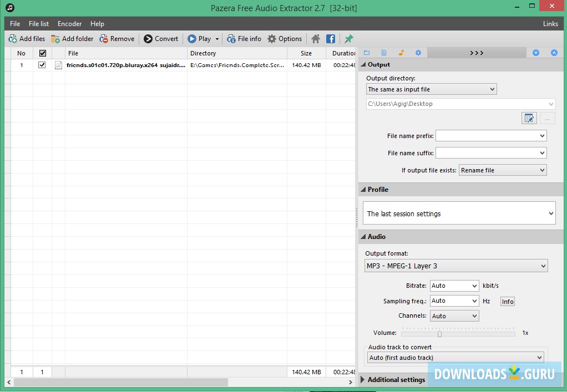Image resolution: width=567 pixels, height=392 pixels.
Task: Click the scroll left arrow of file list
Action: [9, 382]
